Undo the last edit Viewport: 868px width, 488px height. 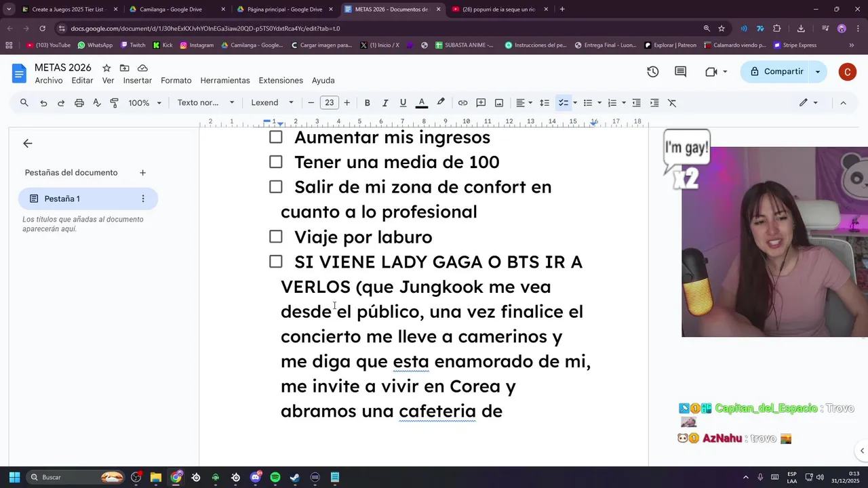pyautogui.click(x=43, y=103)
